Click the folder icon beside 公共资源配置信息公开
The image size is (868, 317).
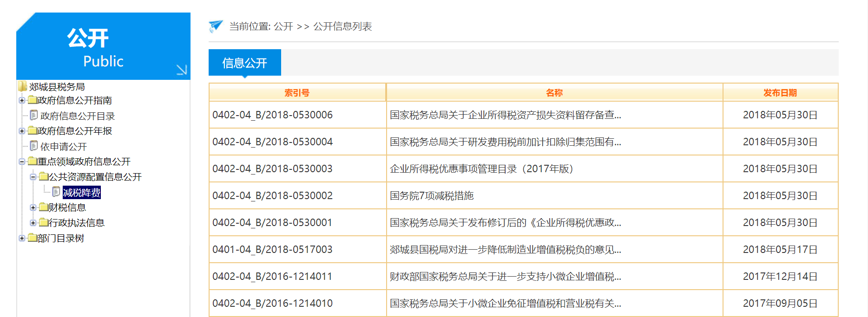43,176
